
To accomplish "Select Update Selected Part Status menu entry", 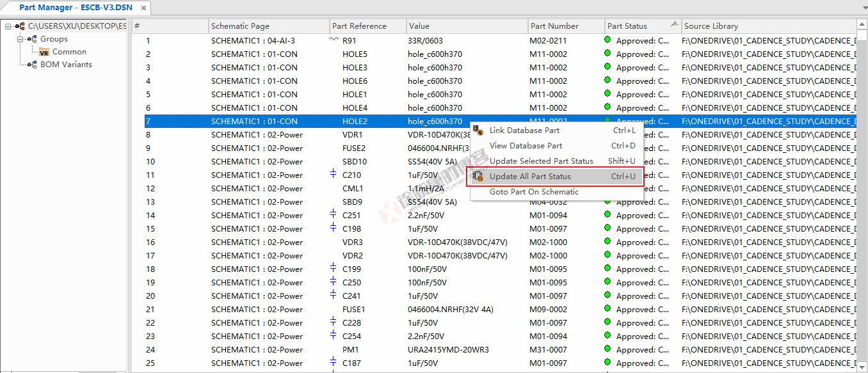I will 541,161.
